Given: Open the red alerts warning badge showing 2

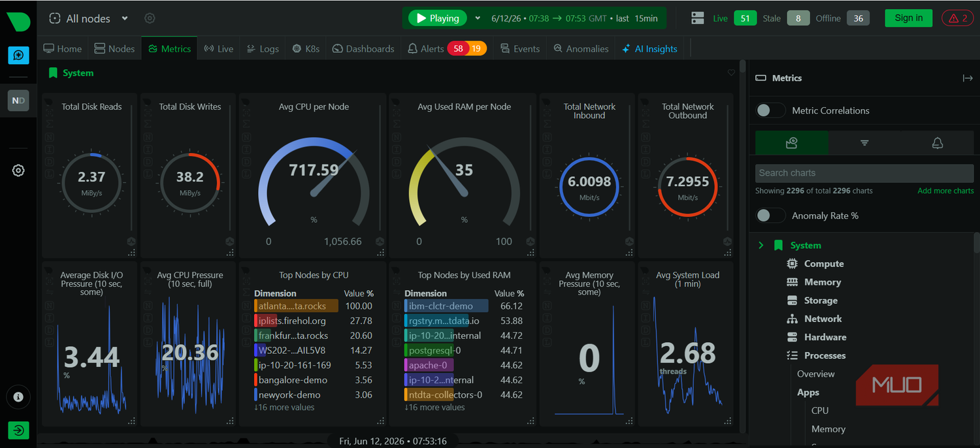Looking at the screenshot, I should pos(957,18).
